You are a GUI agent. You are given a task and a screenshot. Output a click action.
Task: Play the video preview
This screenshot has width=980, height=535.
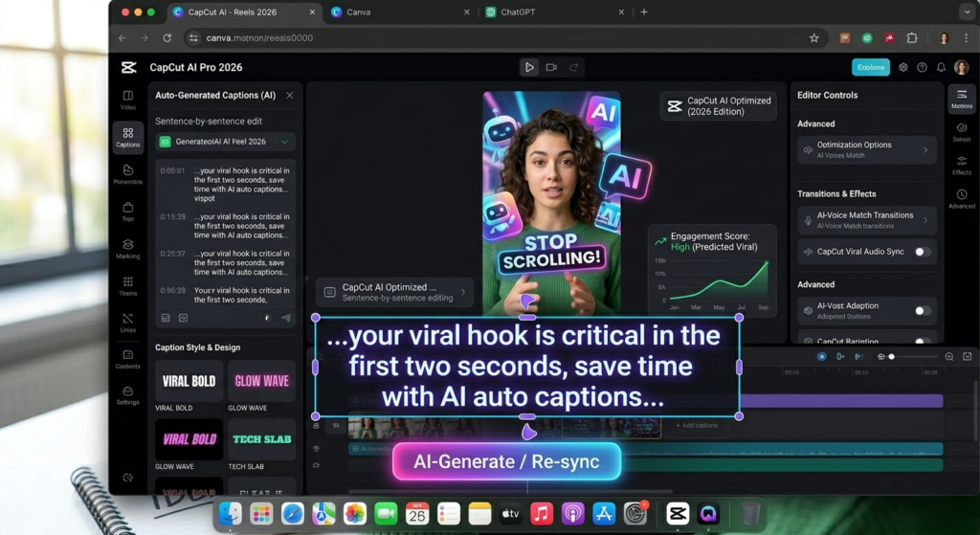pos(529,68)
